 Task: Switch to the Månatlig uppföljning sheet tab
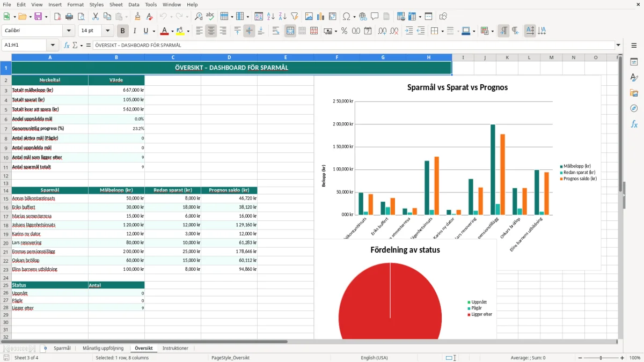tap(103, 349)
